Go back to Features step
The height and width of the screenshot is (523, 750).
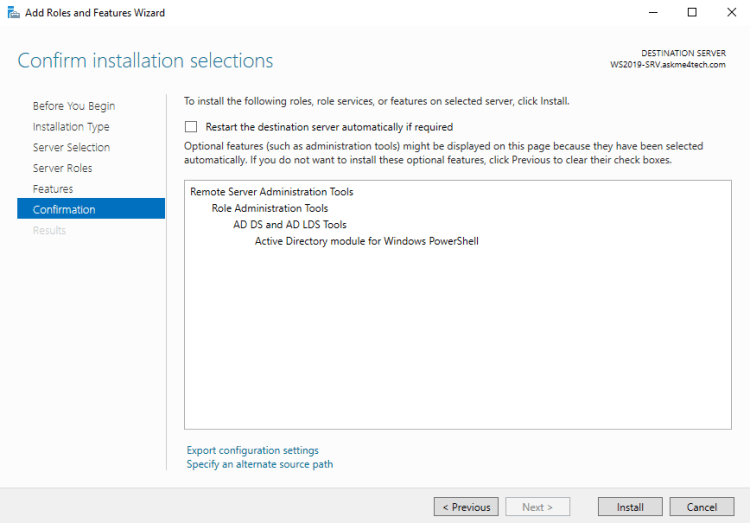pos(53,189)
